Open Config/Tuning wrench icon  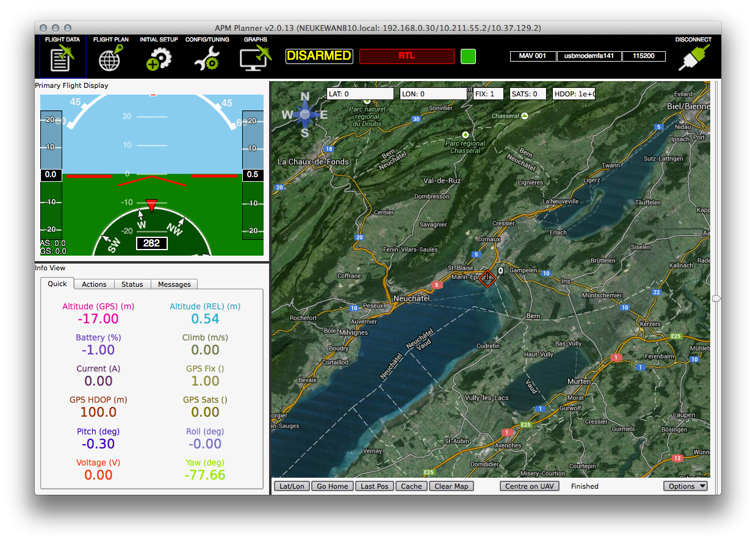[207, 59]
